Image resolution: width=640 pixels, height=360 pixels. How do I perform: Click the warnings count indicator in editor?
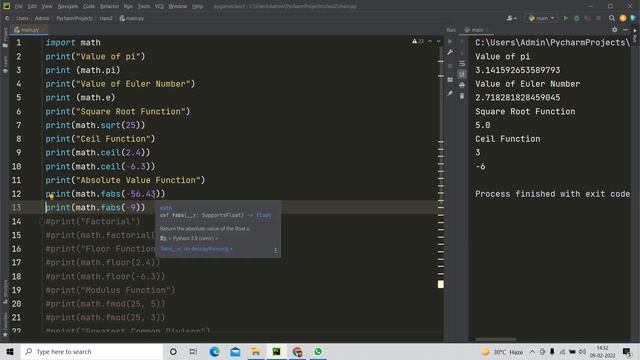(x=418, y=41)
